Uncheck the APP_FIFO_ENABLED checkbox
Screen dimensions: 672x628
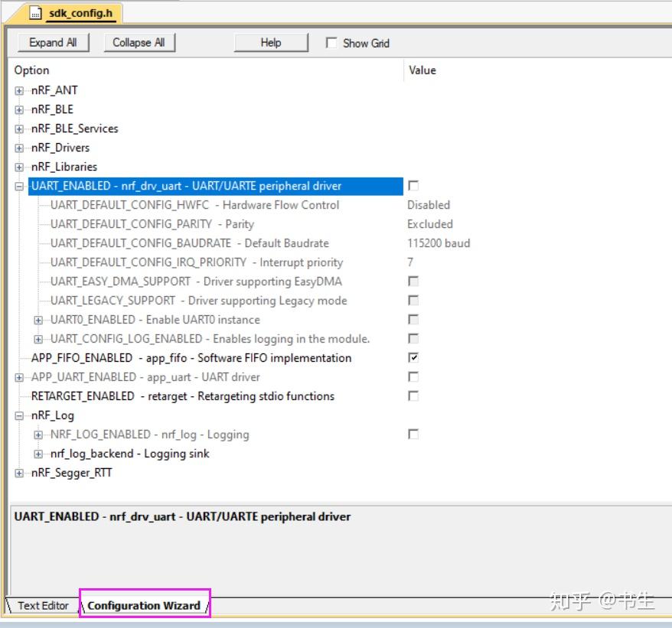[x=413, y=358]
